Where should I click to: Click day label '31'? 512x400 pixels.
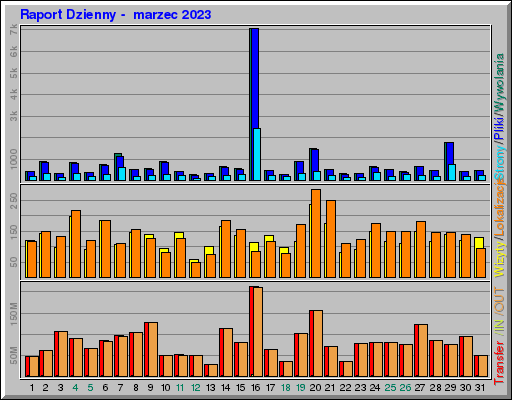480,388
